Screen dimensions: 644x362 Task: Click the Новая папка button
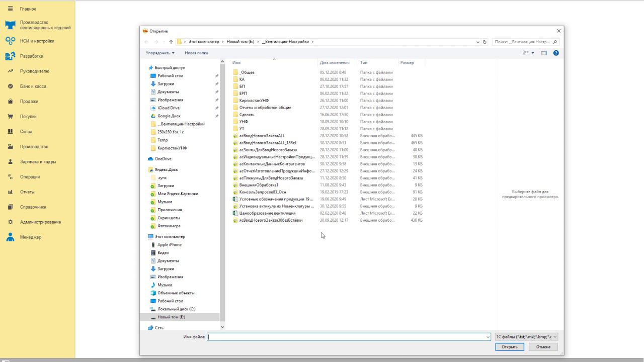tap(196, 53)
